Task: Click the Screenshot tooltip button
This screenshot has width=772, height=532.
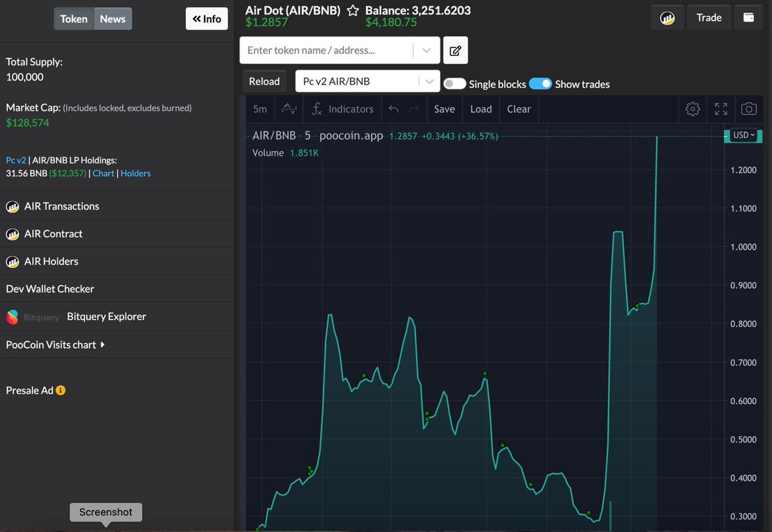Action: click(106, 512)
